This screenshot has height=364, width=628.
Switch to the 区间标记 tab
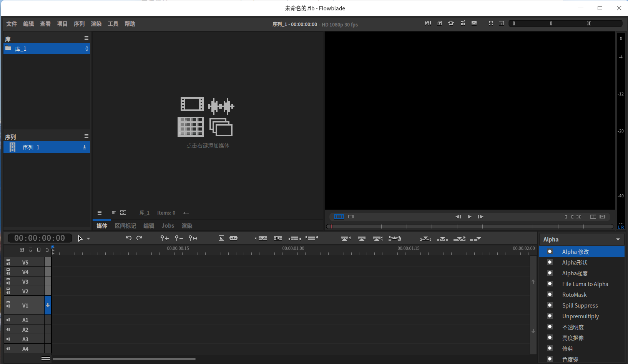point(125,226)
